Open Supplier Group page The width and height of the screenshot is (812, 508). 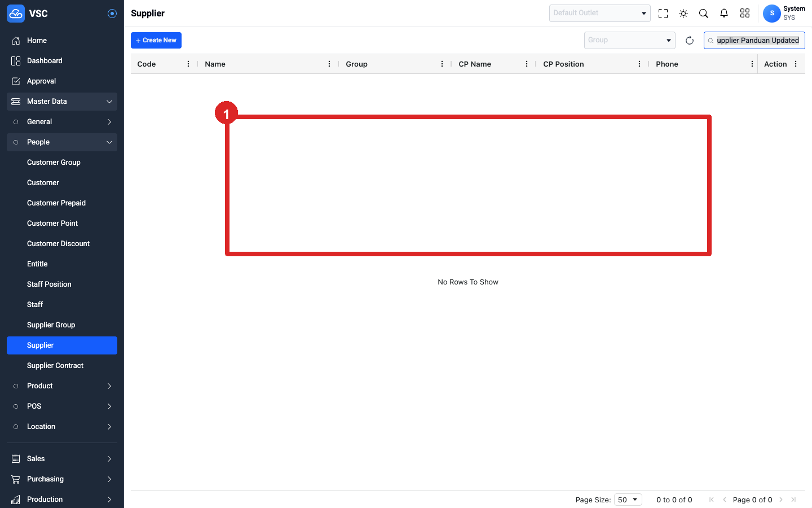point(62,325)
